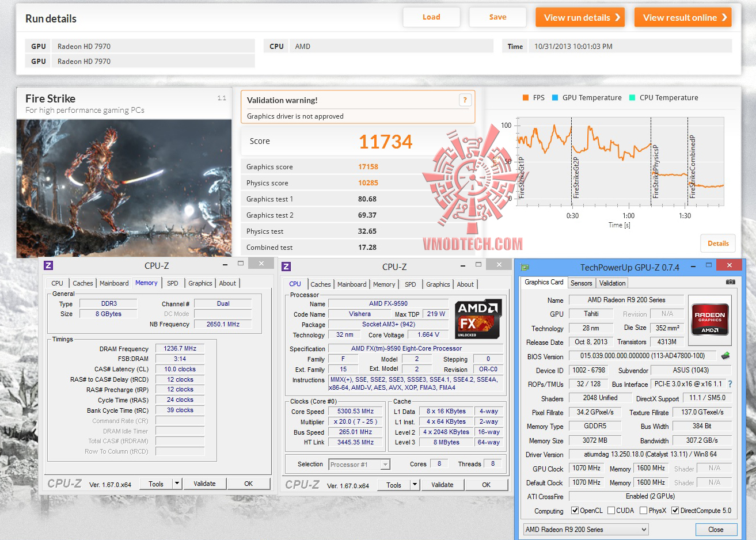Open View run details

point(580,17)
